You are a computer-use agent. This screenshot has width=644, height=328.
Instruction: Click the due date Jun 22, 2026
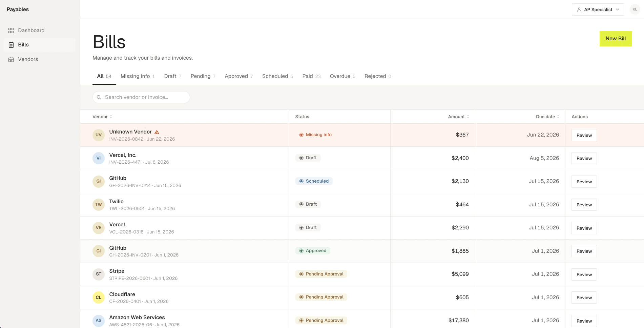pyautogui.click(x=543, y=135)
